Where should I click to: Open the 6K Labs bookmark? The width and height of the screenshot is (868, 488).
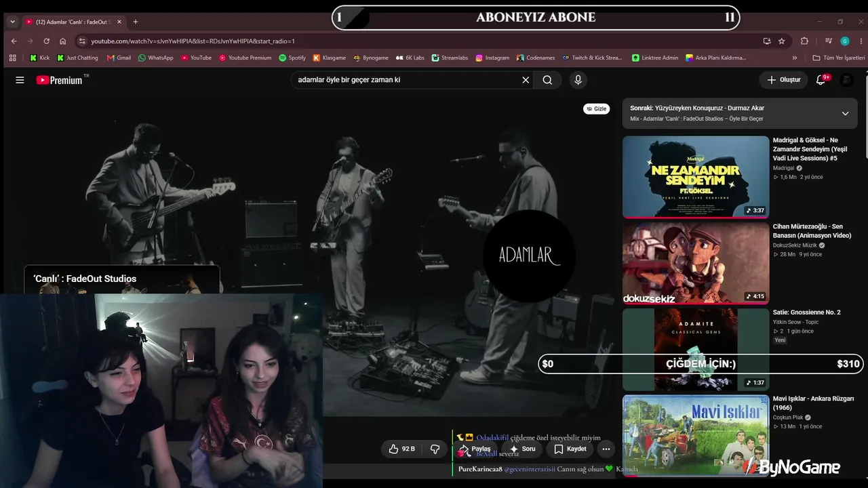click(410, 58)
